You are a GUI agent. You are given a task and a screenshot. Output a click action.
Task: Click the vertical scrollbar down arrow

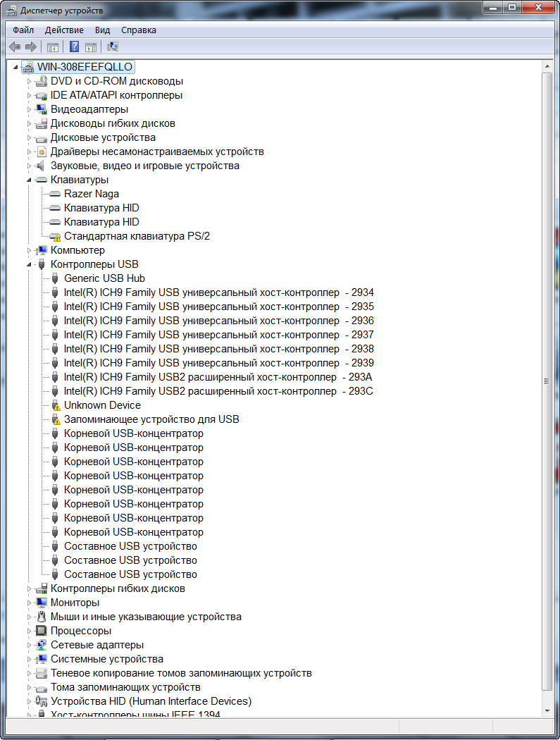pos(547,711)
